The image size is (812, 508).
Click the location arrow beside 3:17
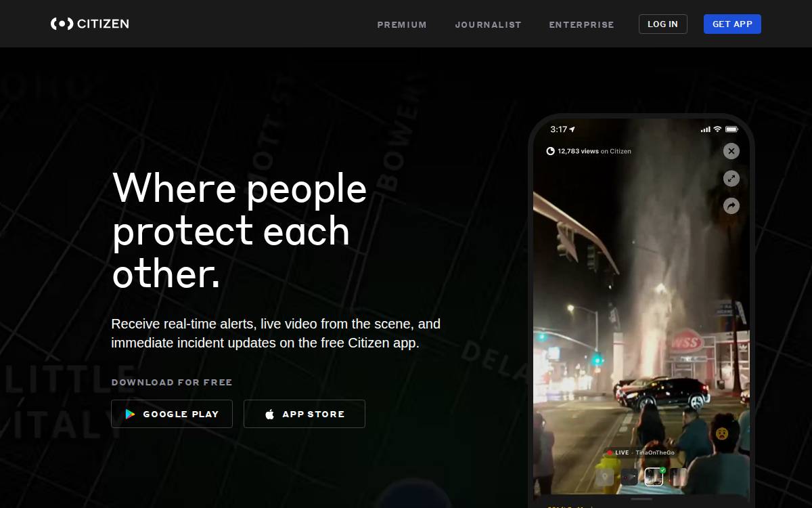(572, 129)
